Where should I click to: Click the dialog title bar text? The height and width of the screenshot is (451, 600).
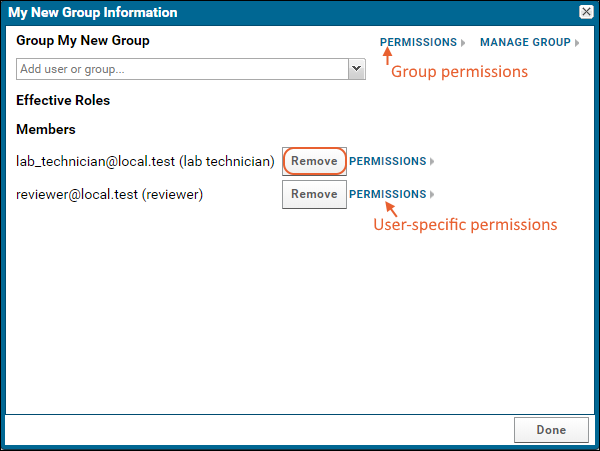[93, 12]
